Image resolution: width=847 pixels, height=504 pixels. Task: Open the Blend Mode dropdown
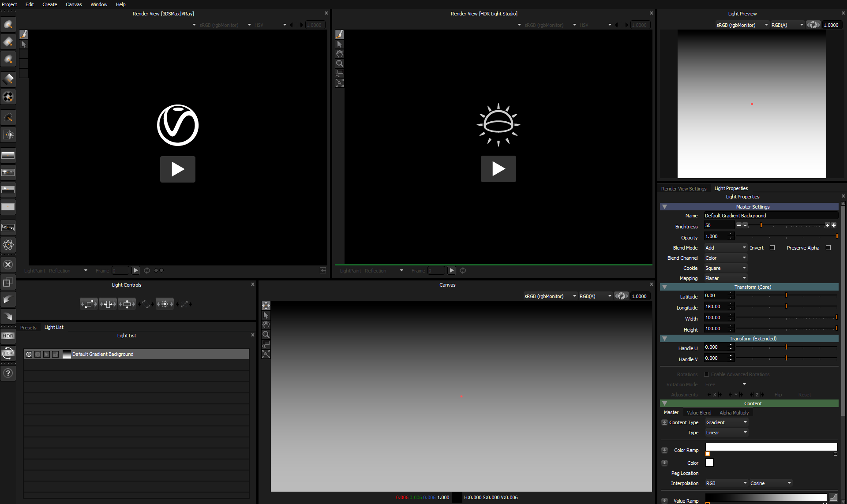tap(724, 248)
